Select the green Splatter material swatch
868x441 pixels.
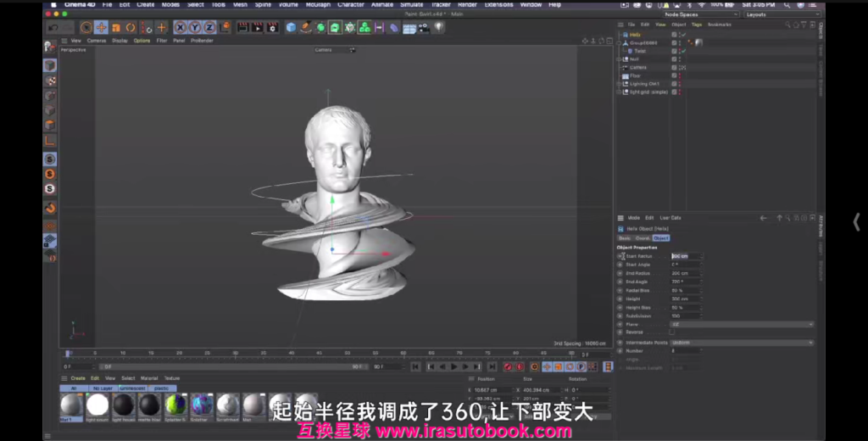(175, 405)
